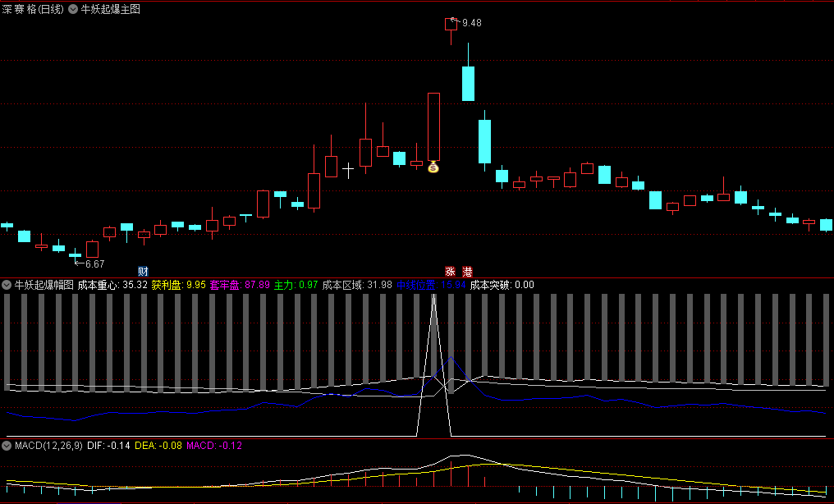Click the magenta 套牢盘: 87.89 value
This screenshot has height=504, width=834.
240,285
